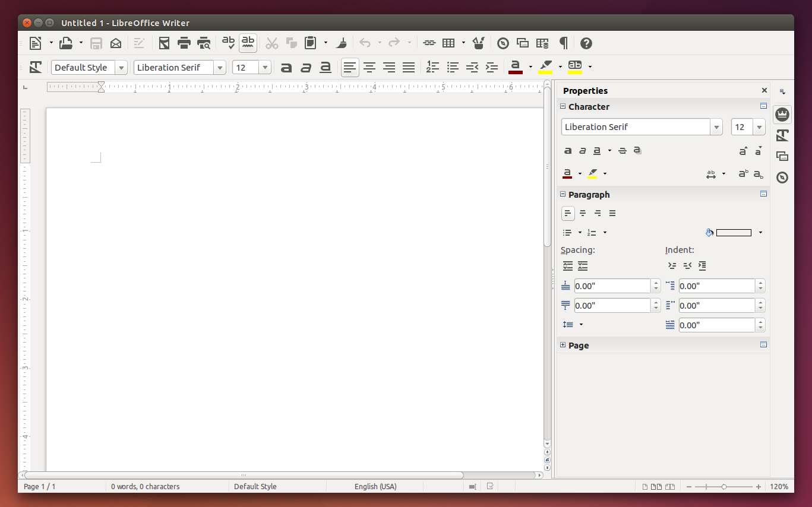The image size is (812, 507).
Task: Click the Open file folder icon
Action: click(65, 43)
